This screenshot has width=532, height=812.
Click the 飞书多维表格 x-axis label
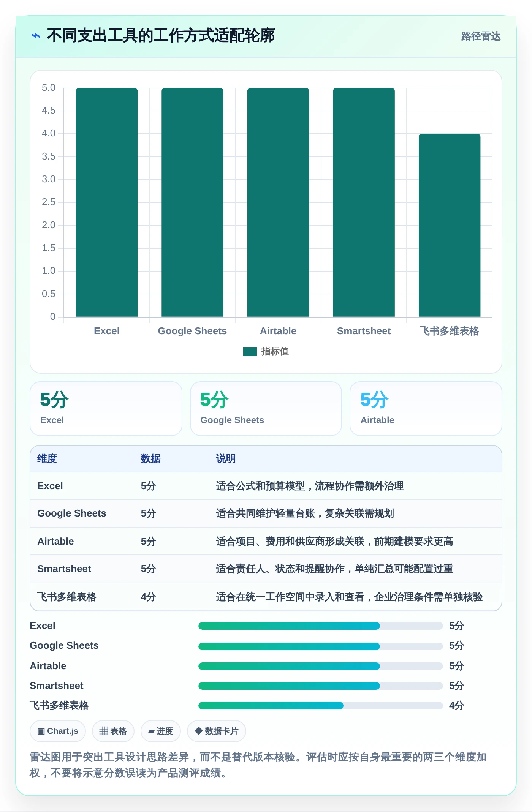(x=450, y=331)
